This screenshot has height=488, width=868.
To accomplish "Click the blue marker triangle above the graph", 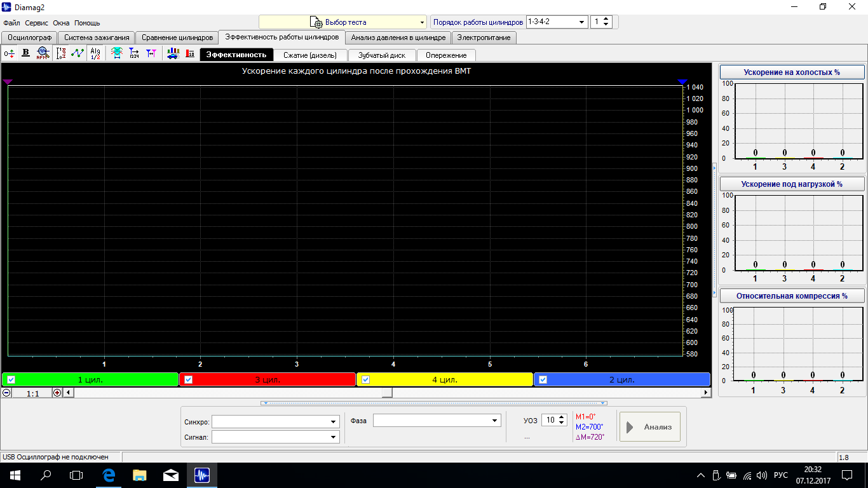I will tap(683, 82).
